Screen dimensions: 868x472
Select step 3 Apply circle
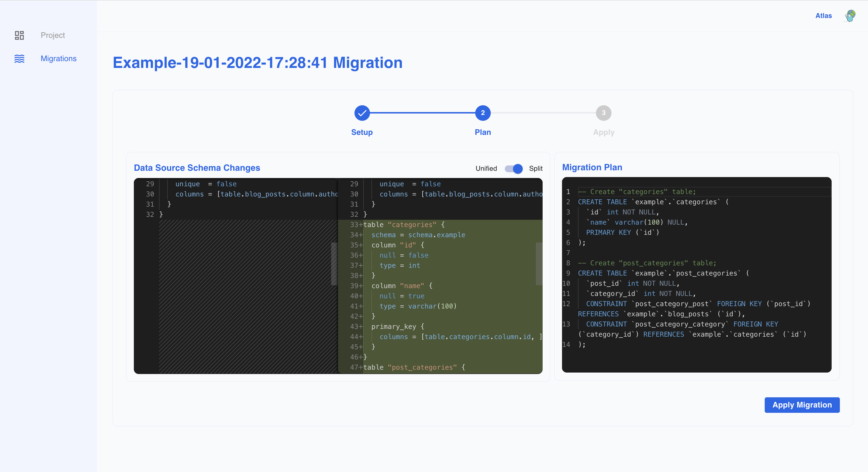tap(603, 113)
